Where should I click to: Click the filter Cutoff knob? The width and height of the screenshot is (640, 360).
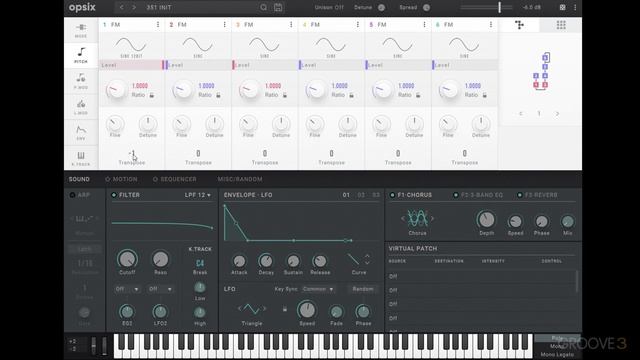pos(127,259)
